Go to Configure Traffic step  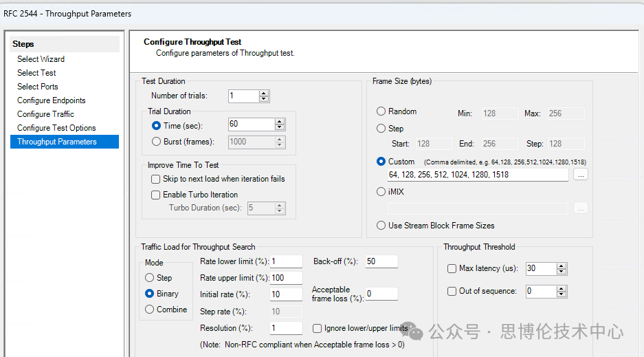(x=45, y=114)
